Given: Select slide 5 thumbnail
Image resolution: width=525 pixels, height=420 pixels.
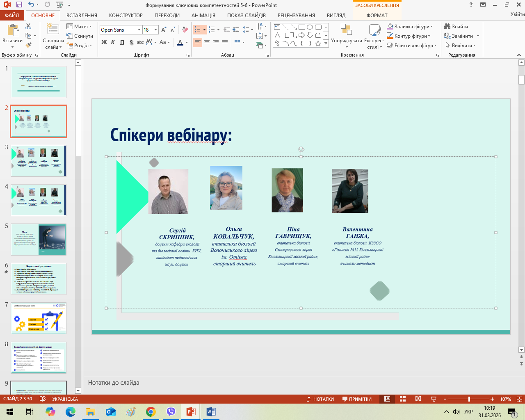Looking at the screenshot, I should click(39, 240).
